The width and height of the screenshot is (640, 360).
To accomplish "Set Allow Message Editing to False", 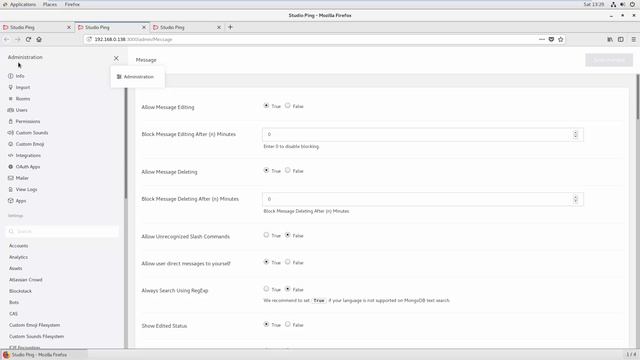I will click(x=288, y=105).
